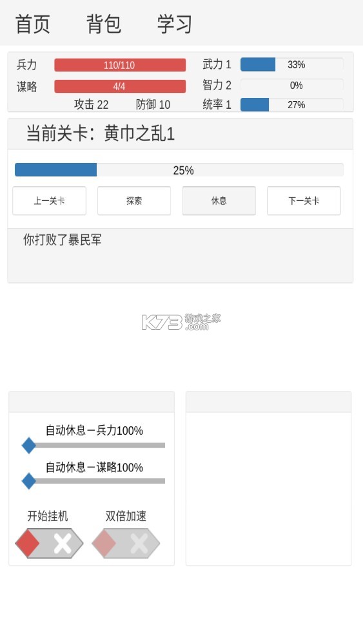Switch to the 背包 tab
363x644 pixels.
click(x=104, y=23)
